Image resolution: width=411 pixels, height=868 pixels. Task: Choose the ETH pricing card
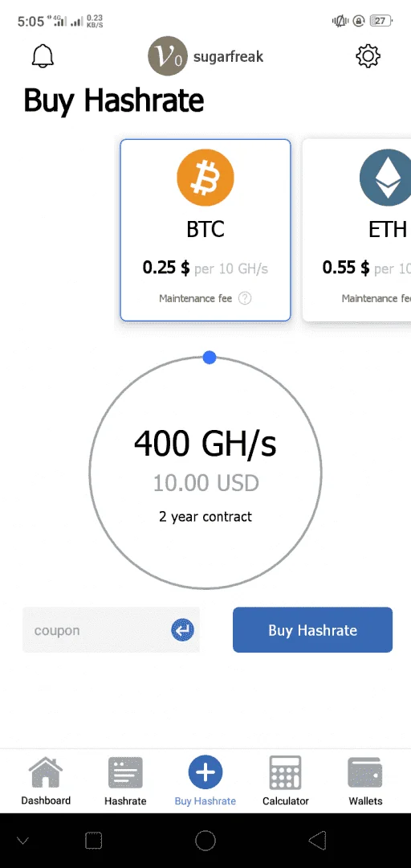(x=356, y=230)
